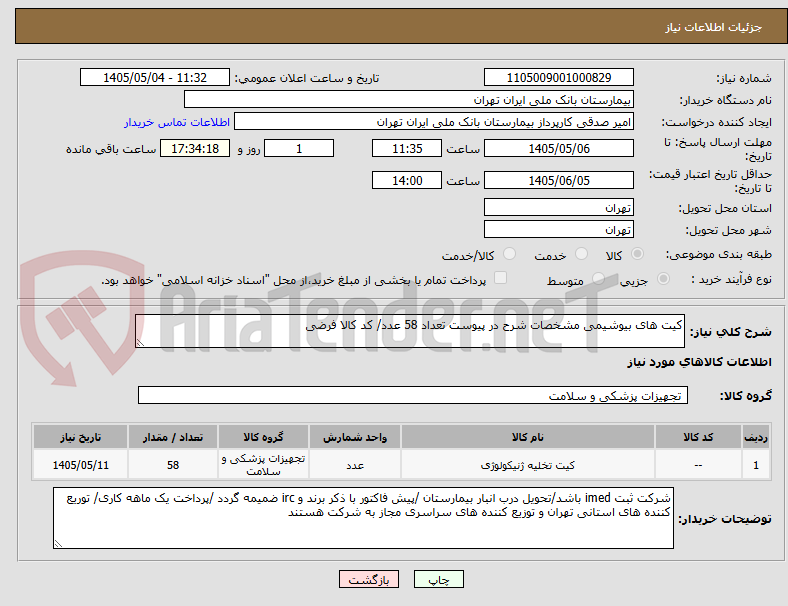Click the price validity date 1405/06/05

[559, 180]
